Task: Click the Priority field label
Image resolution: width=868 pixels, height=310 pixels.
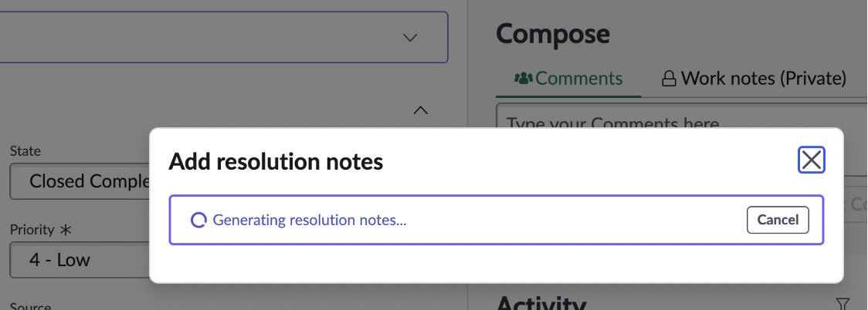Action: [x=32, y=229]
